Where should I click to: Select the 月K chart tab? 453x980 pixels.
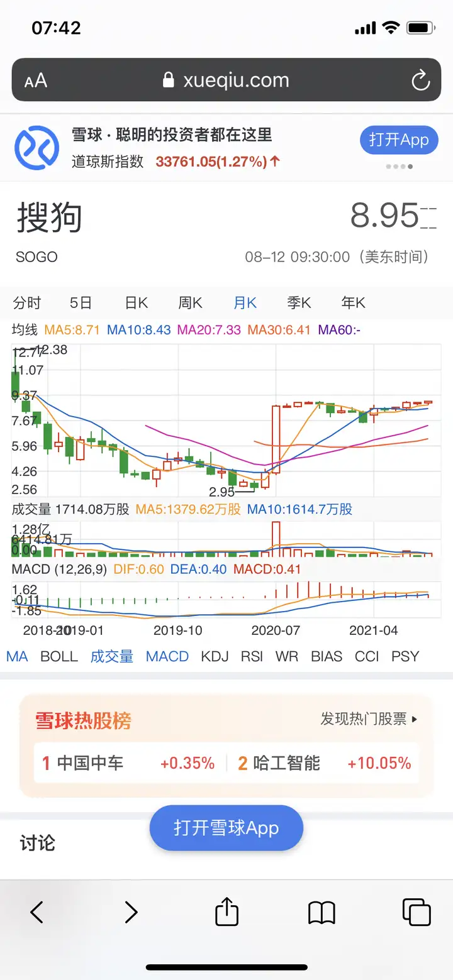[x=245, y=303]
